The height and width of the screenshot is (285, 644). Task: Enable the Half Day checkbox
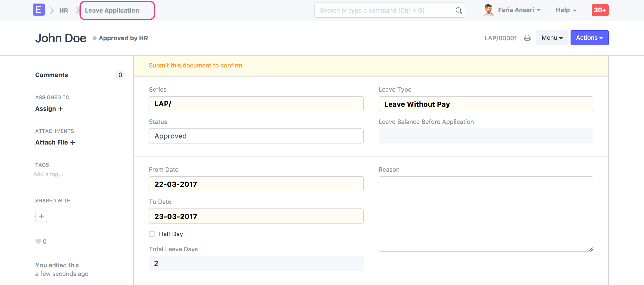pos(152,234)
